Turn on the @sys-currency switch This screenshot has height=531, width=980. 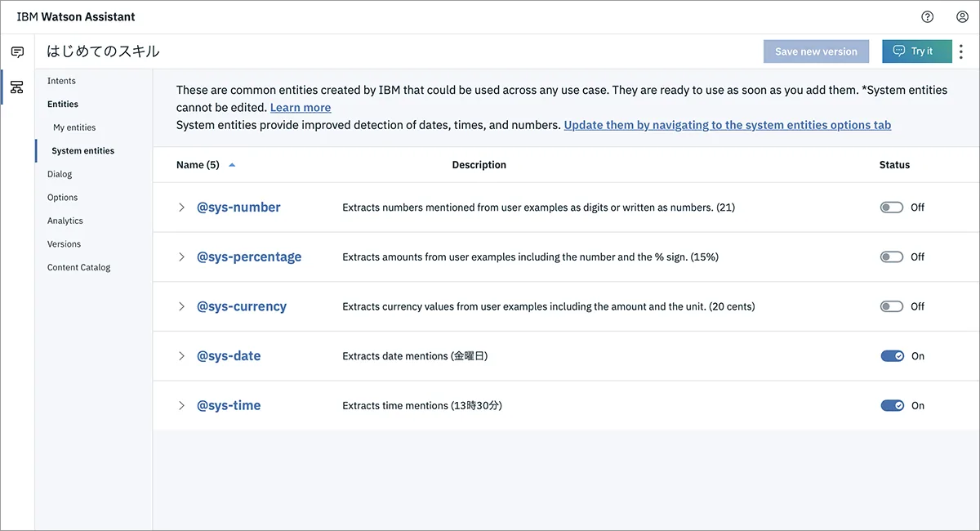(891, 306)
